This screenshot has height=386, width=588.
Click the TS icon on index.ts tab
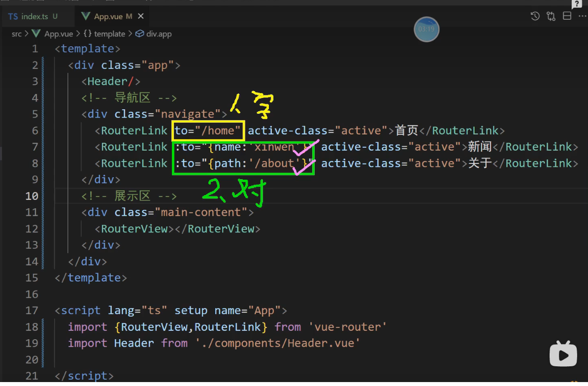tap(13, 16)
